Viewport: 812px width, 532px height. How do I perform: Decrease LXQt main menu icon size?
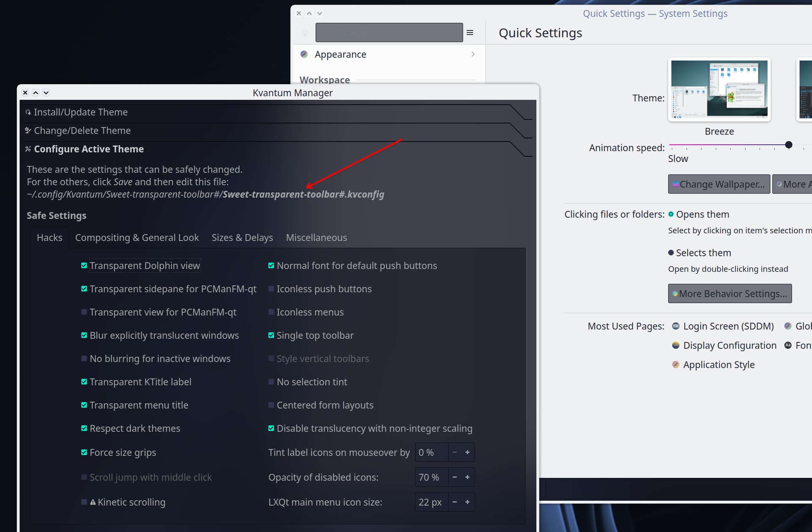[x=455, y=502]
